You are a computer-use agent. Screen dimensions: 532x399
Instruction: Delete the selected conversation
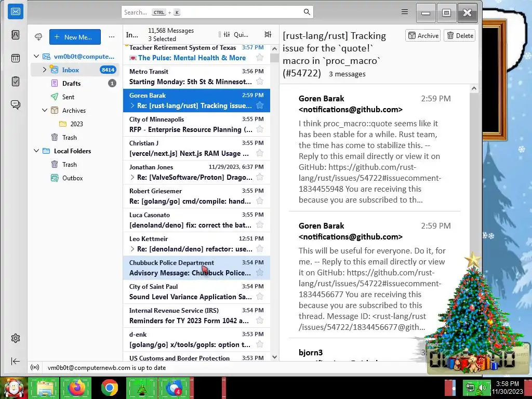(x=460, y=36)
